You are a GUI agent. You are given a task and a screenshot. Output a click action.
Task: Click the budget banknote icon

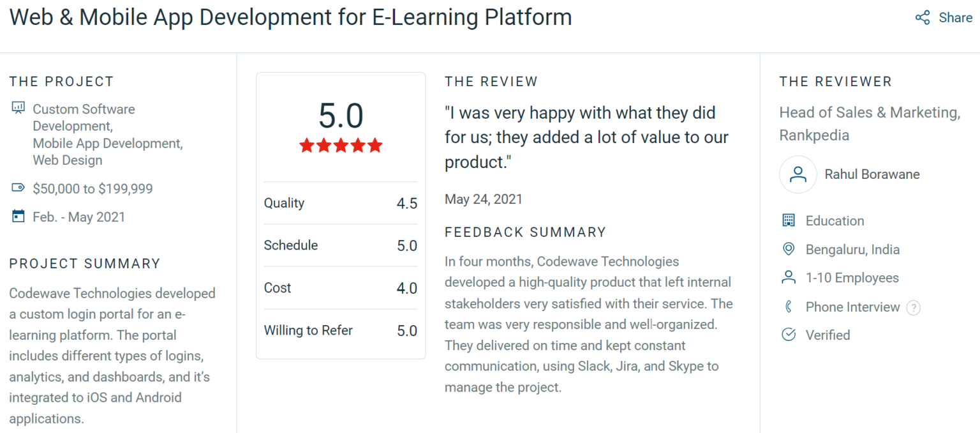(17, 188)
